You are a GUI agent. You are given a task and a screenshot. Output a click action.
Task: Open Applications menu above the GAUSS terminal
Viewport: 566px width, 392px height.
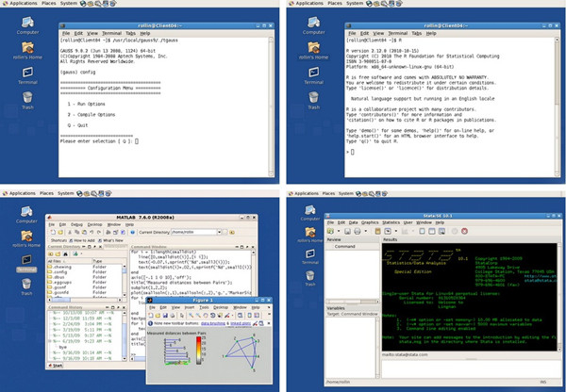click(23, 4)
